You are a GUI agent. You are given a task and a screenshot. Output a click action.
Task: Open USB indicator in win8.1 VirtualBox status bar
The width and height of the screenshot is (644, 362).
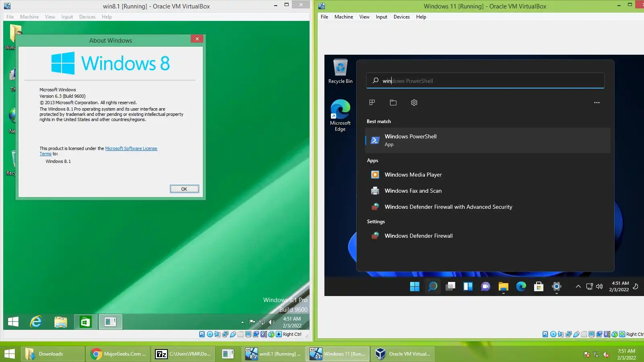(233, 334)
